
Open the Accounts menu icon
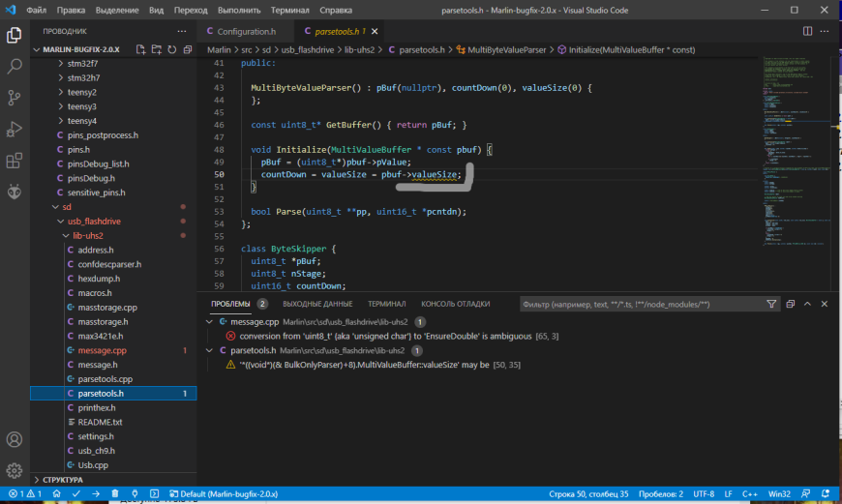[14, 439]
